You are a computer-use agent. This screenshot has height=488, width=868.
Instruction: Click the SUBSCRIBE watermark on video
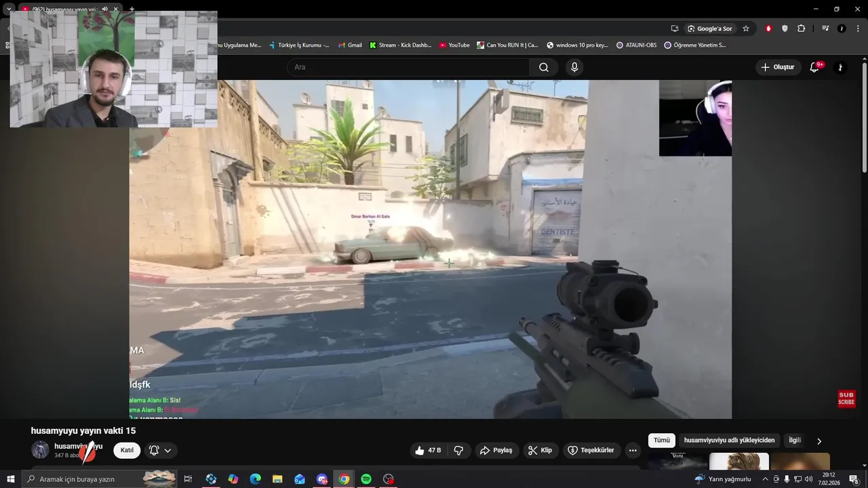tap(846, 399)
